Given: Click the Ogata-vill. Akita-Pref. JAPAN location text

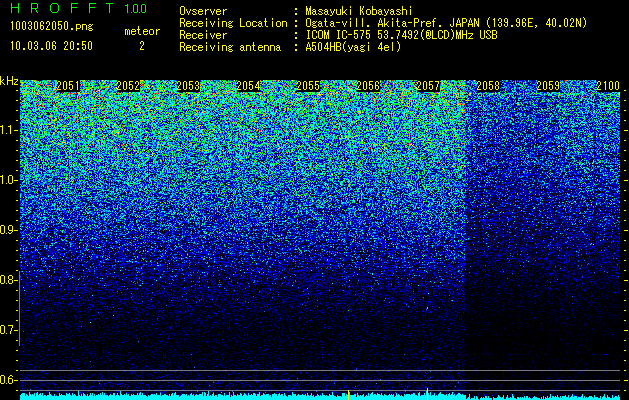Looking at the screenshot, I should [x=446, y=23].
